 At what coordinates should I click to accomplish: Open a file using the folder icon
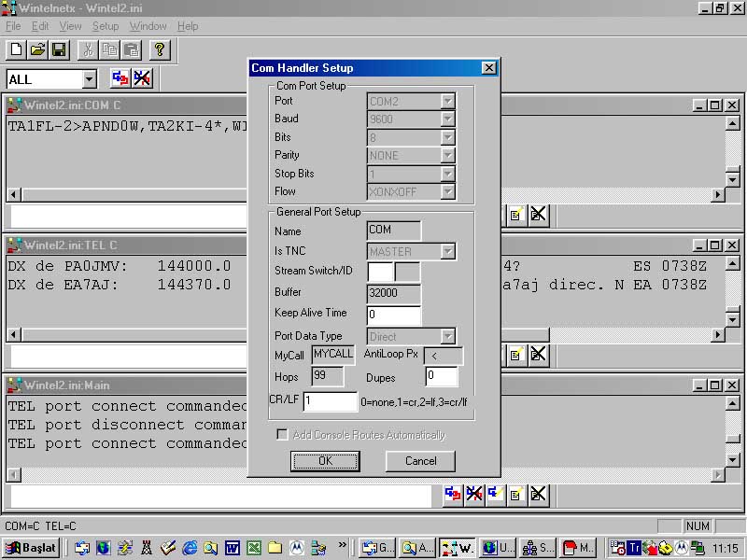37,49
